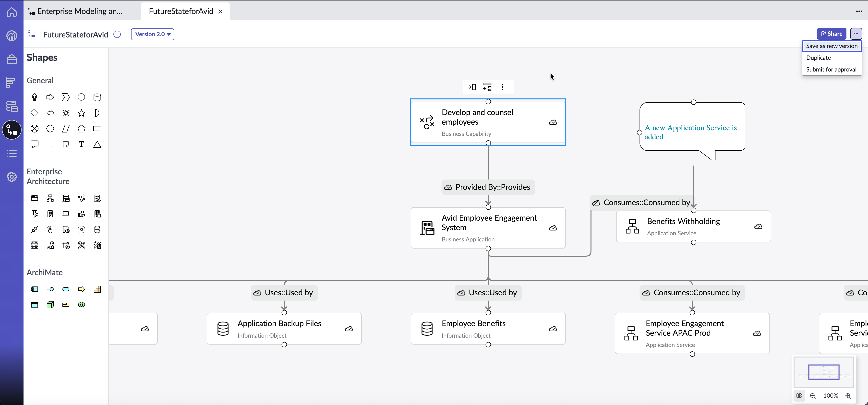
Task: Choose Submit for approval
Action: coord(832,69)
